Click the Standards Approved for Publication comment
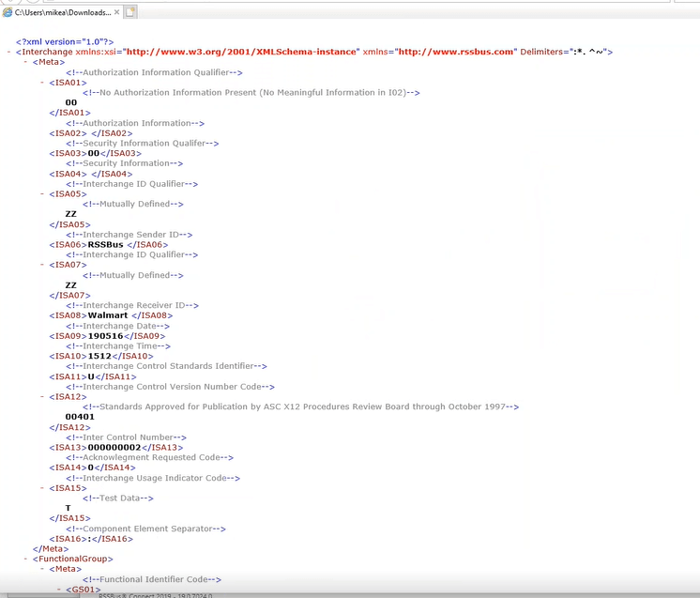The width and height of the screenshot is (700, 598). coord(301,406)
